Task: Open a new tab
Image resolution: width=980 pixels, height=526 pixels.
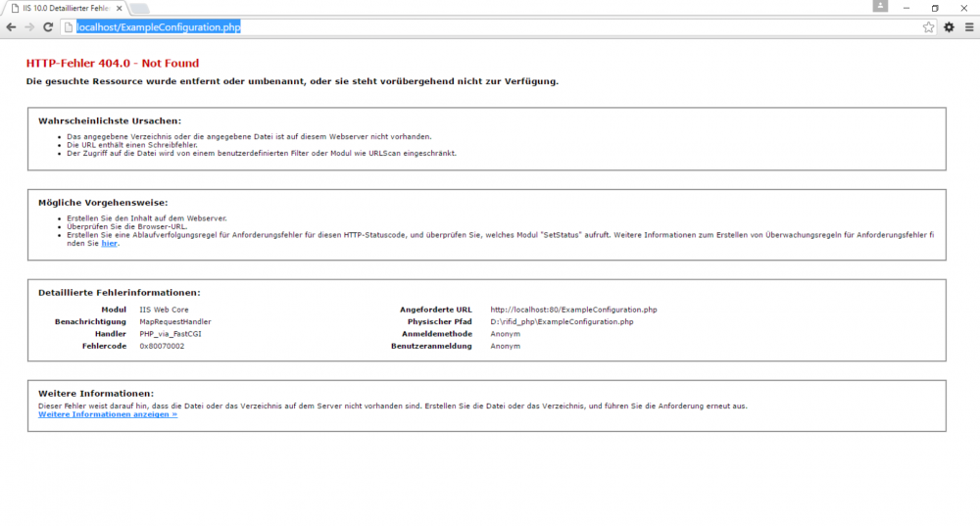Action: coord(139,8)
